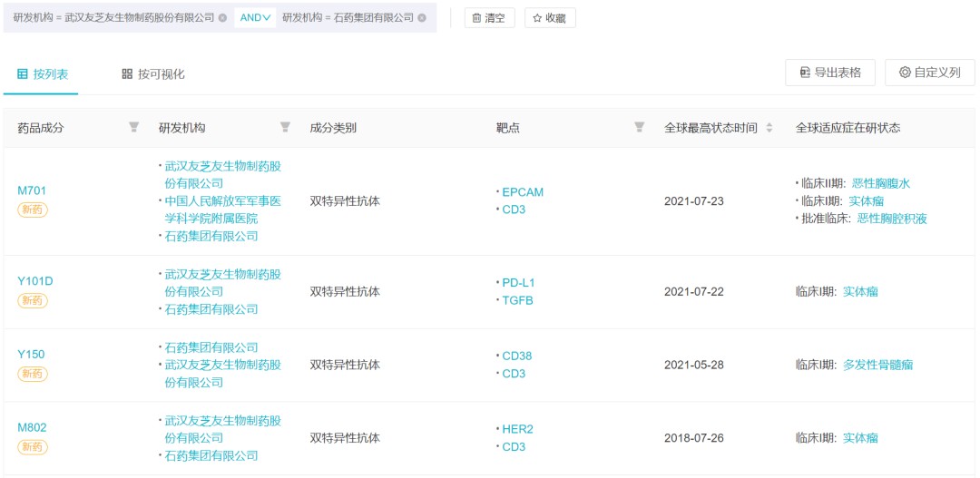Open 实体瘤 indication in M701 row

tap(867, 201)
